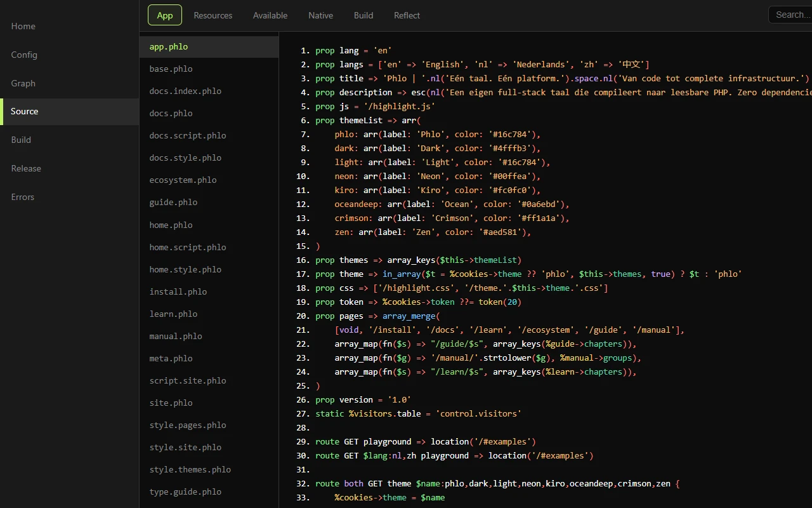
Task: Open install.phlo file
Action: pos(209,292)
